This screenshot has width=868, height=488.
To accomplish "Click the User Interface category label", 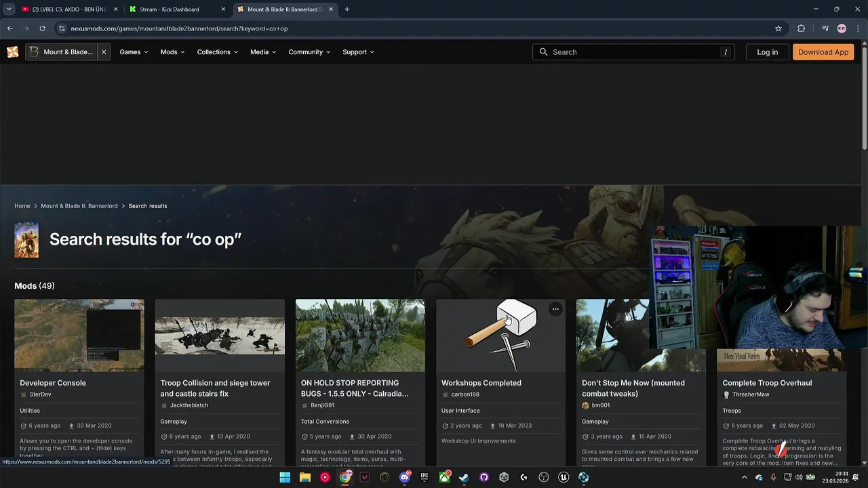I will point(460,411).
